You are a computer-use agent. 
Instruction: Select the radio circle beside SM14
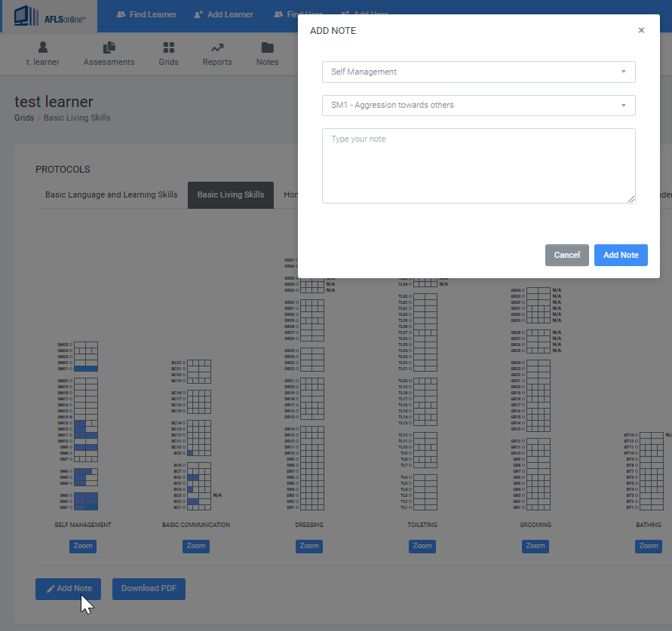coord(71,417)
